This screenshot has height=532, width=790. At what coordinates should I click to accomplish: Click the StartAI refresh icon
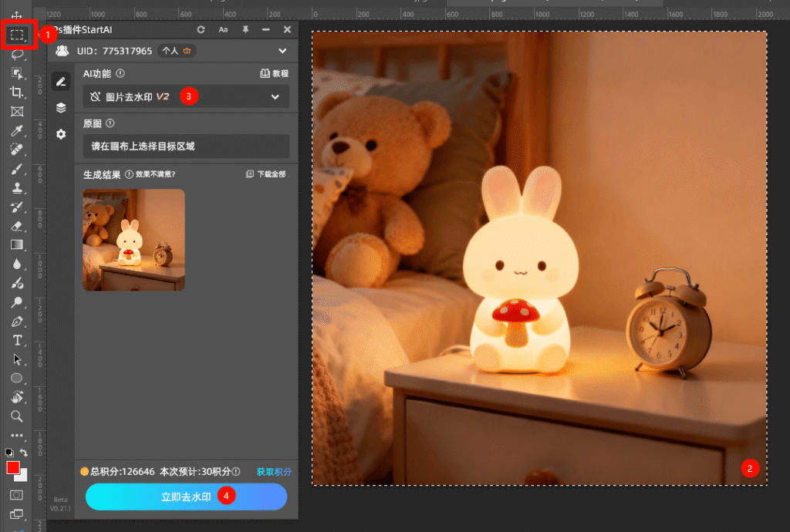click(201, 29)
